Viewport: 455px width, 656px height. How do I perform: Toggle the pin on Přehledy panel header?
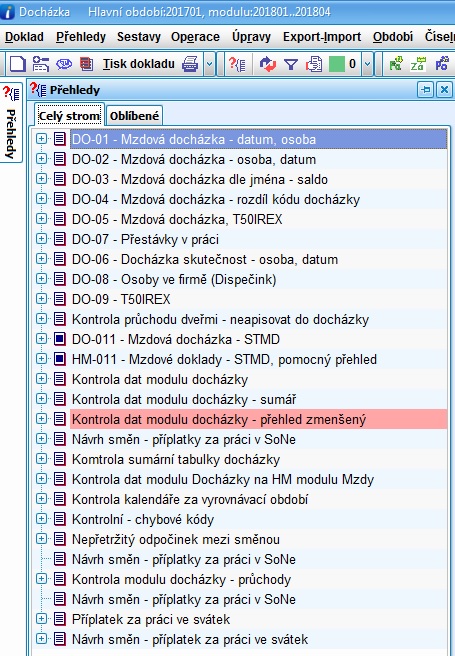pyautogui.click(x=425, y=90)
